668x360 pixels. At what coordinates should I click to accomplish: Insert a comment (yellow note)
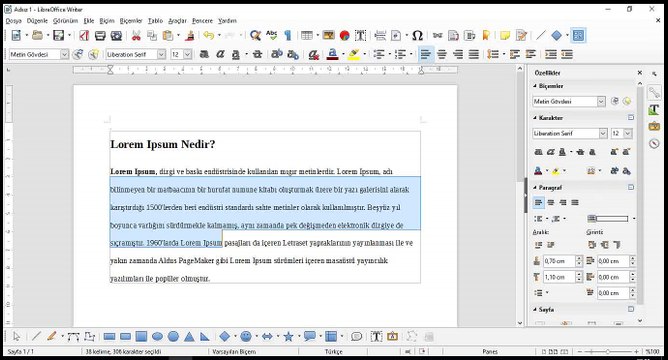(505, 35)
